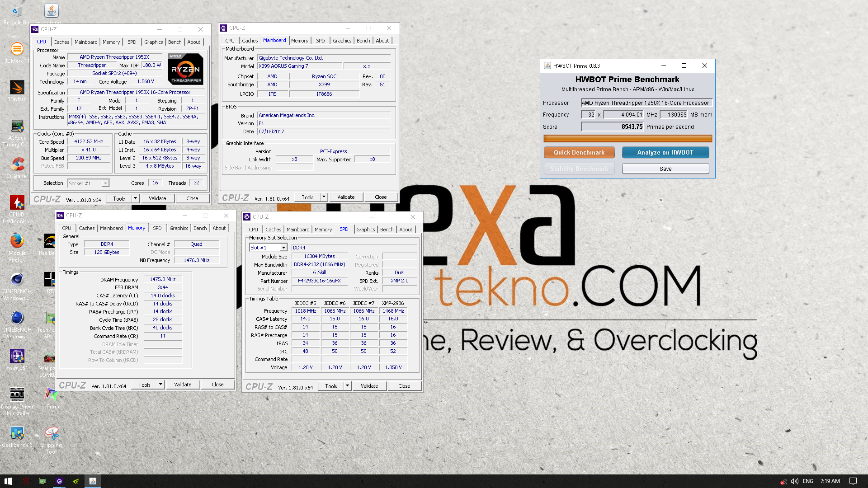Click the Core Voltage value 1.560 V
This screenshot has width=868, height=488.
(145, 81)
